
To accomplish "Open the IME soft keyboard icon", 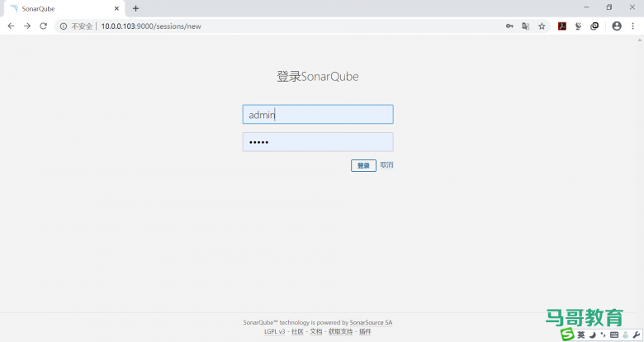I will 614,335.
